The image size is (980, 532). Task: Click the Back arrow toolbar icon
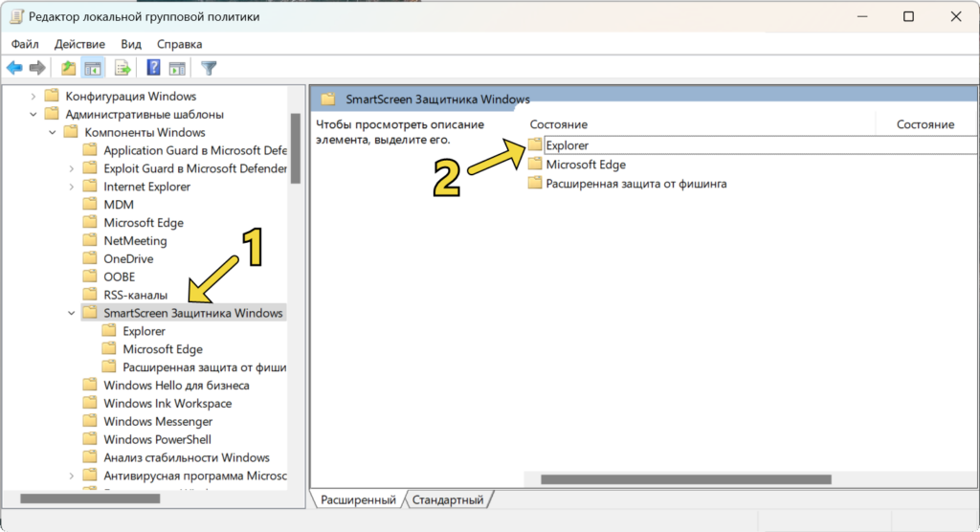coord(14,68)
